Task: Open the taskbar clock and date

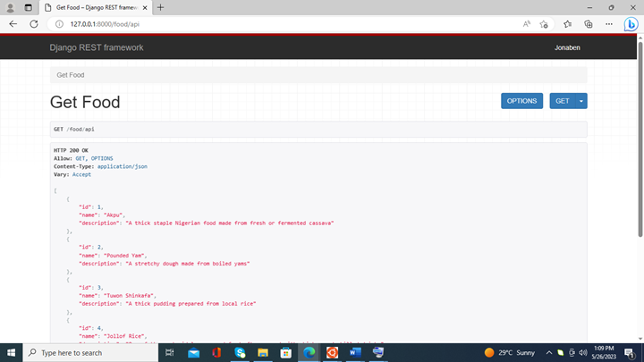Action: tap(604, 352)
